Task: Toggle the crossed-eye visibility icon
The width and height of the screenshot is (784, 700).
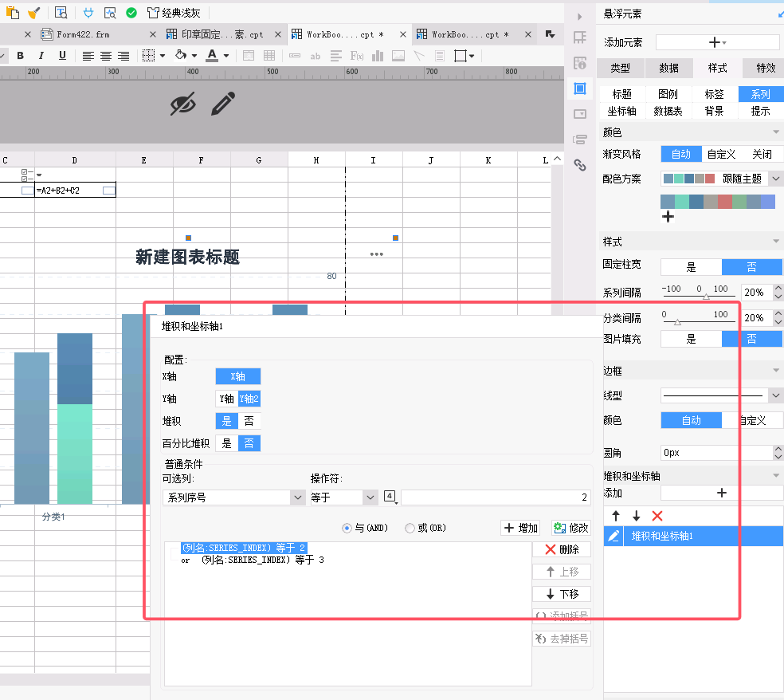Action: tap(183, 104)
